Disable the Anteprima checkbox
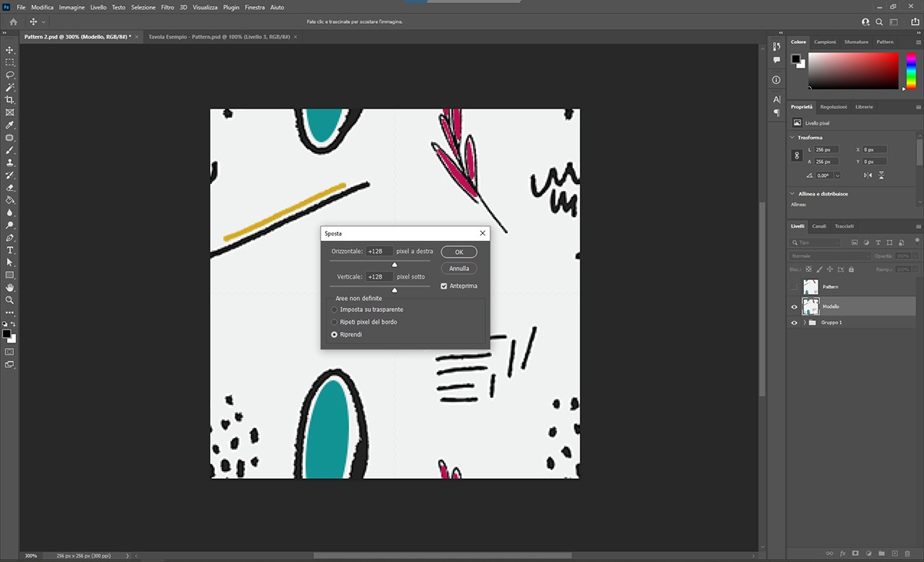The height and width of the screenshot is (562, 924). [444, 286]
